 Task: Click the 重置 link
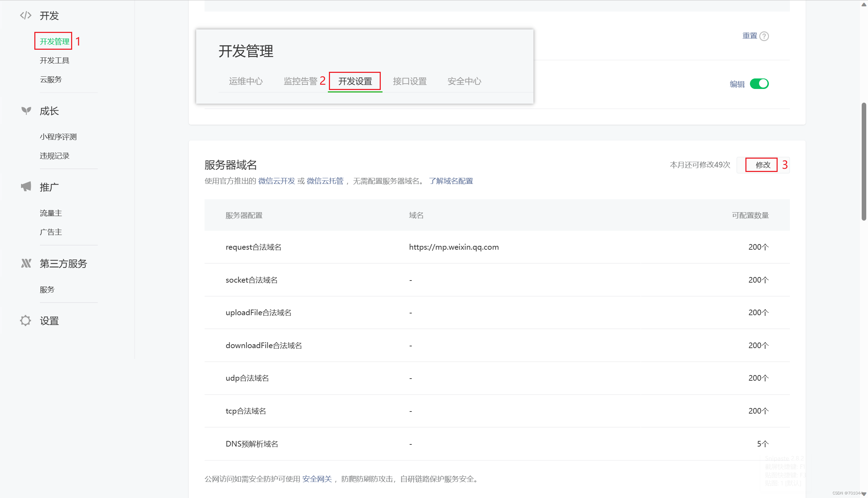750,36
